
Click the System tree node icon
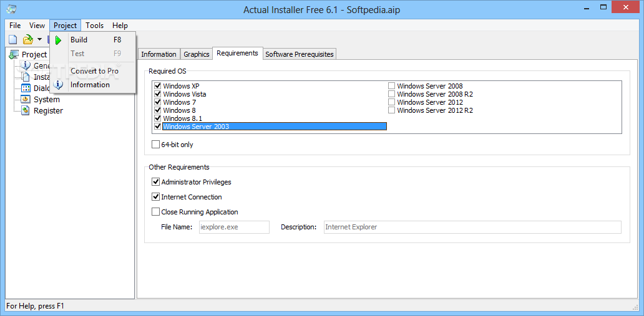point(26,99)
